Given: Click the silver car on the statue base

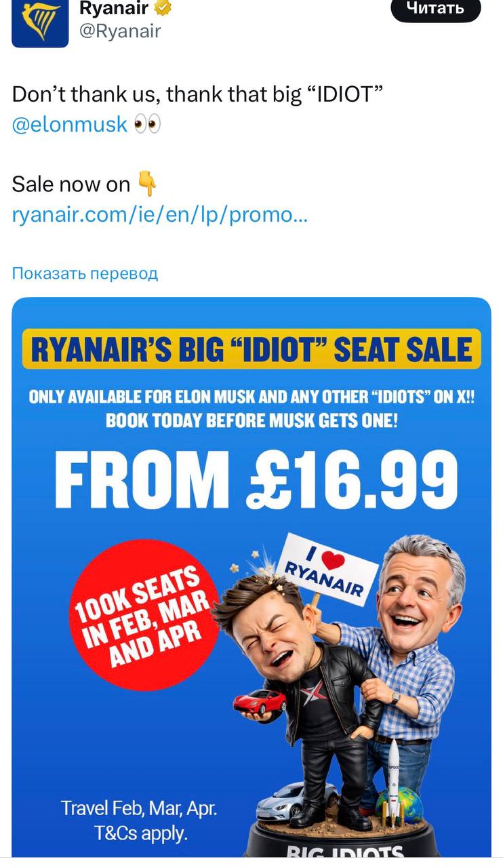Looking at the screenshot, I should (298, 802).
